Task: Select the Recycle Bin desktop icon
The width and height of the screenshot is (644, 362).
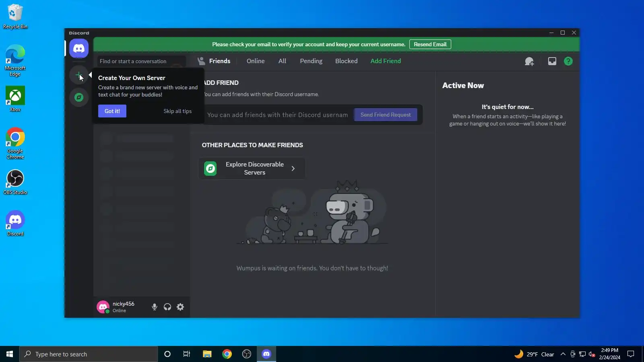Action: pyautogui.click(x=15, y=16)
